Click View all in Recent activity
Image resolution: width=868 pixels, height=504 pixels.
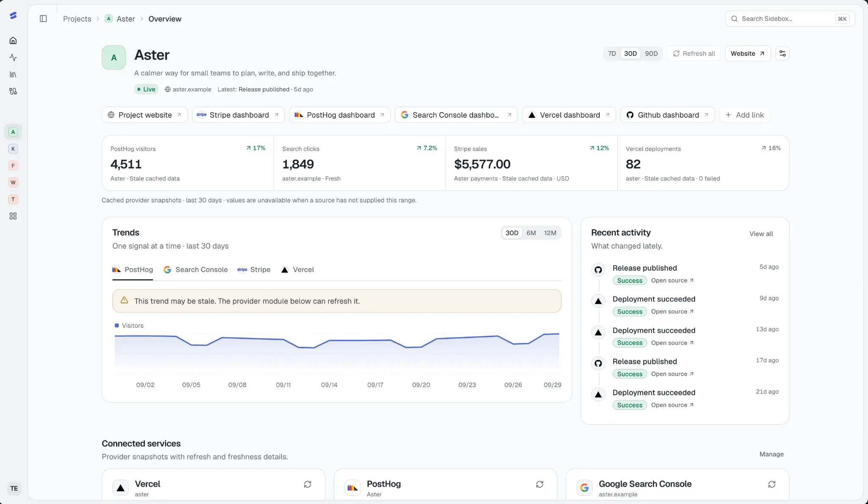(x=761, y=234)
